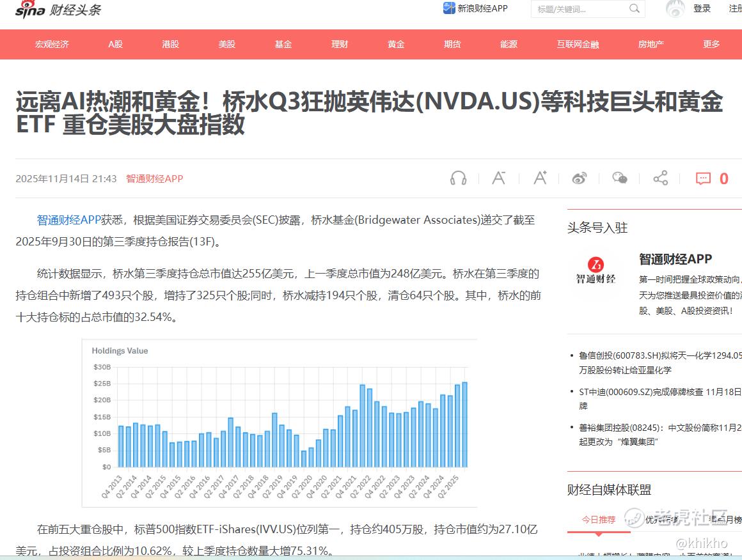
Task: Open the 宏观经济 nav tab
Action: tap(52, 45)
